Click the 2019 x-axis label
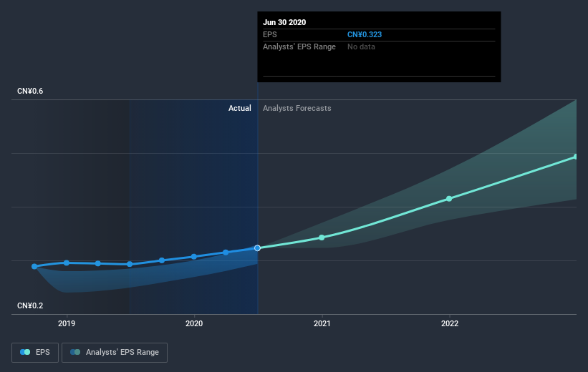This screenshot has height=372, width=588. pos(67,323)
